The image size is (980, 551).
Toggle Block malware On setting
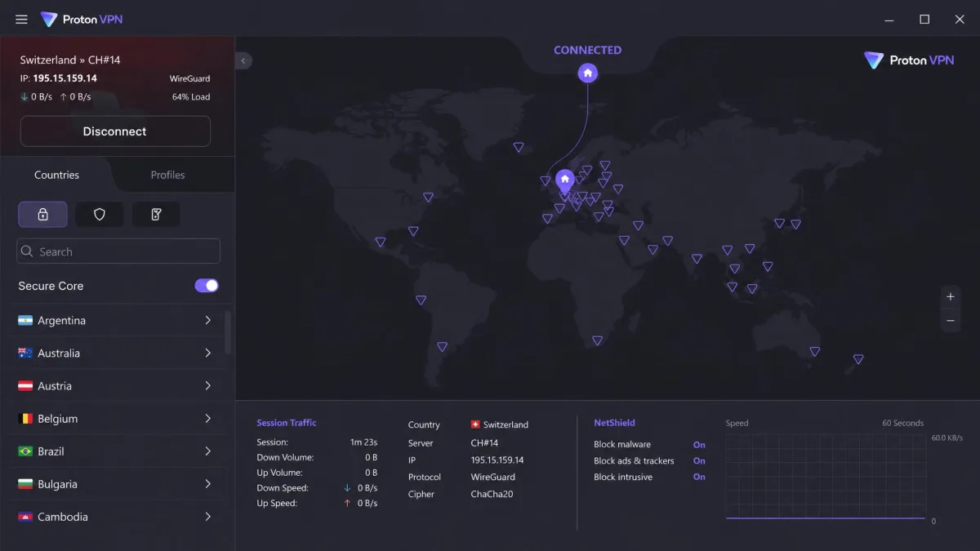click(699, 445)
